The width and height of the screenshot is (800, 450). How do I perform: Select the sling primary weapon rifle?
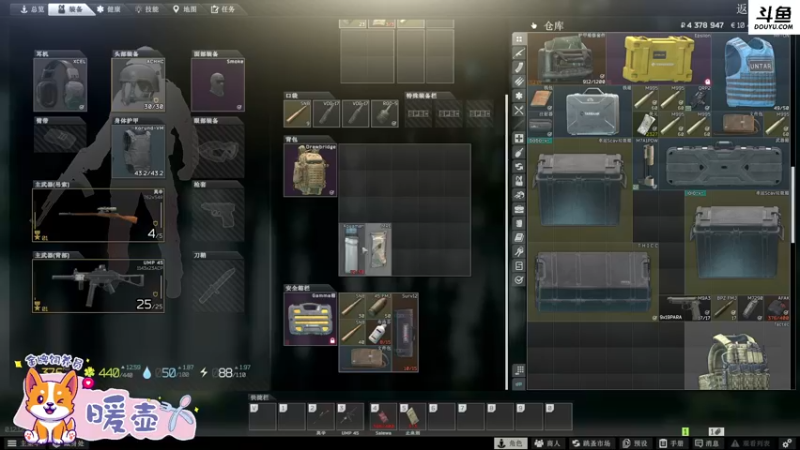(98, 215)
